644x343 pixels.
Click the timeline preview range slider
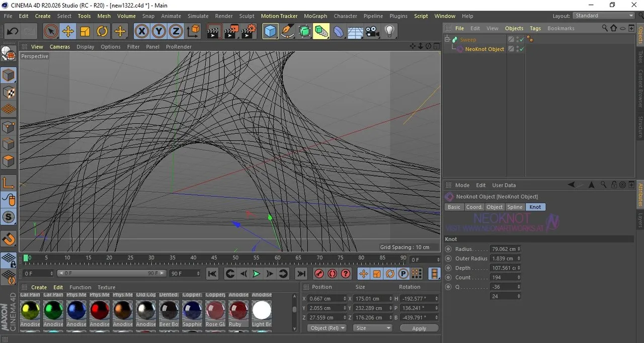[x=111, y=274]
